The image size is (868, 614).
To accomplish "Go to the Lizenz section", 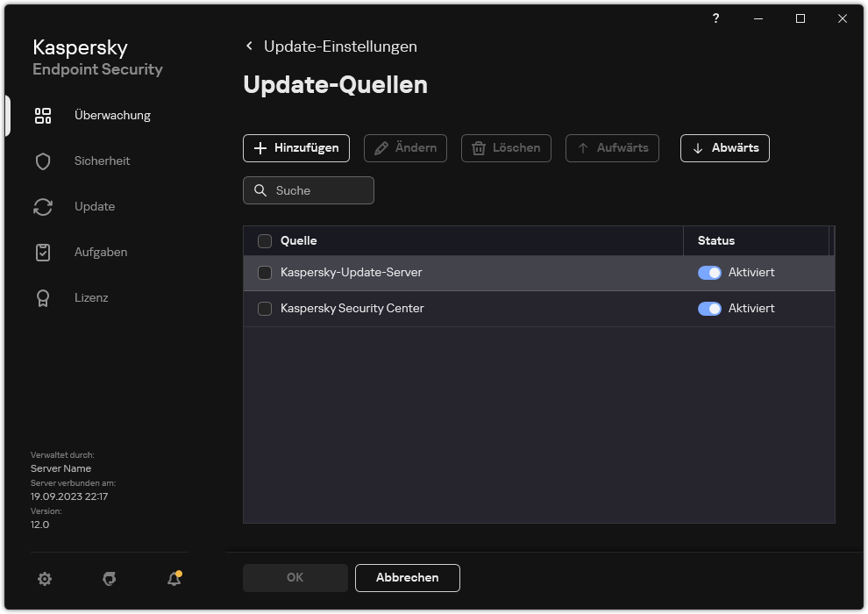I will (91, 297).
